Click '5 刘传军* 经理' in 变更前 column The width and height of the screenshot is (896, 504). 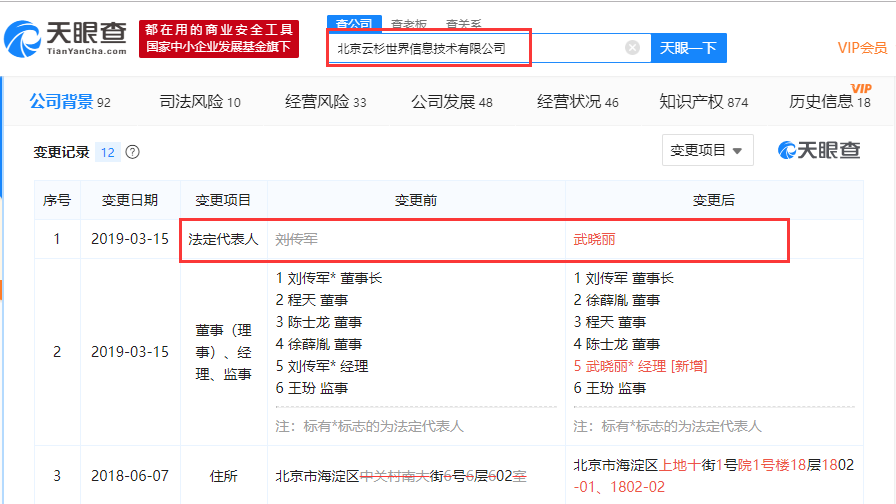(322, 366)
